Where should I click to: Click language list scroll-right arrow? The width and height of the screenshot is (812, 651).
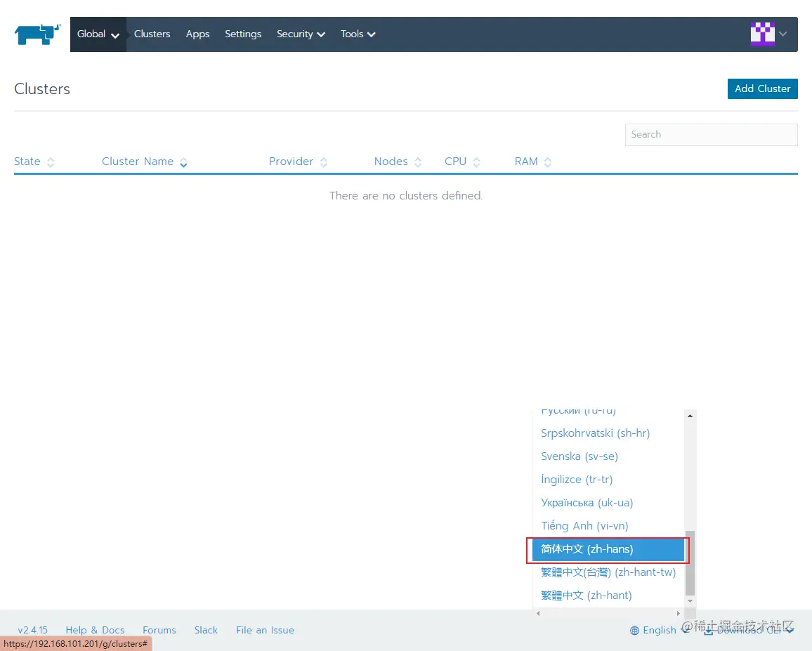[x=679, y=613]
